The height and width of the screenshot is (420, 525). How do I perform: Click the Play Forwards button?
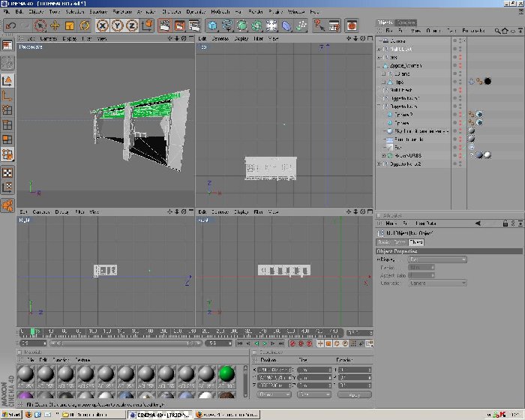coord(265,343)
